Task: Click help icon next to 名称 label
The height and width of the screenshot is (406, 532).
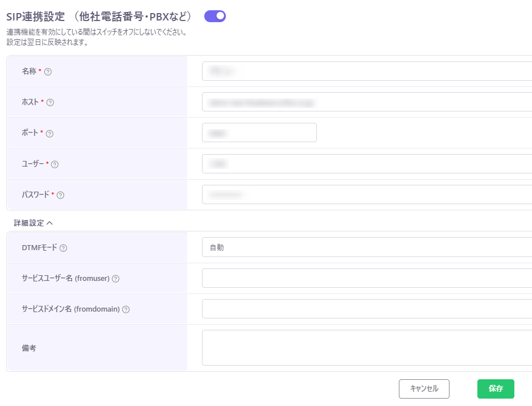Action: click(x=48, y=72)
